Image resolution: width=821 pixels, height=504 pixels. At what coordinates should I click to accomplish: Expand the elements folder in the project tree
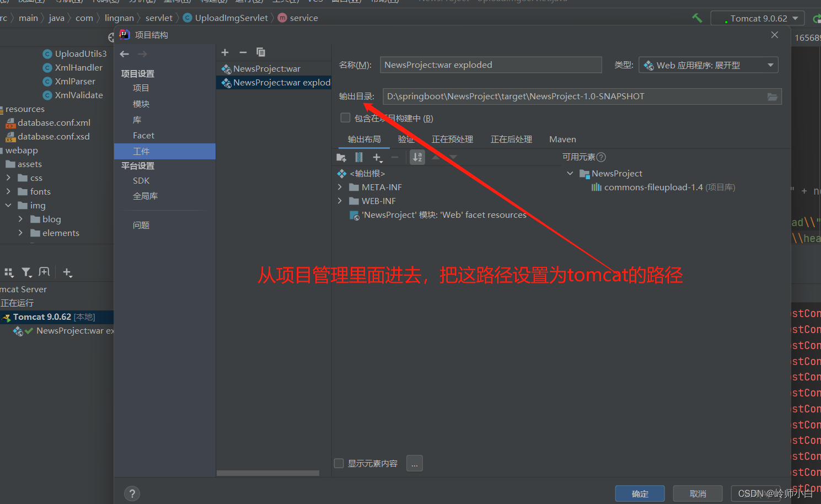tap(21, 233)
